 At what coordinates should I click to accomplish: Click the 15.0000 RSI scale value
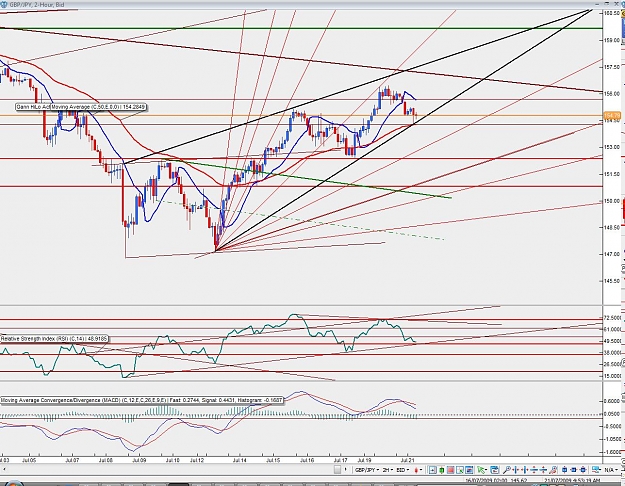(x=613, y=376)
